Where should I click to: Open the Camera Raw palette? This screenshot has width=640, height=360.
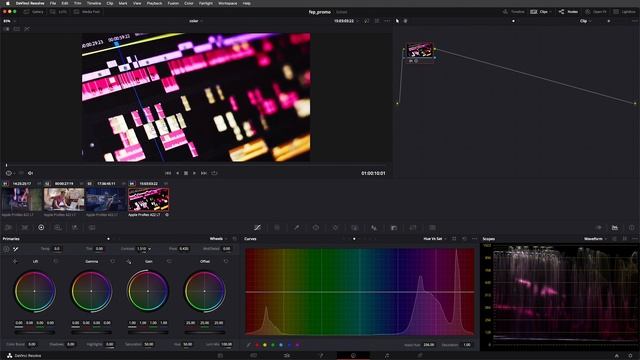[x=8, y=227]
